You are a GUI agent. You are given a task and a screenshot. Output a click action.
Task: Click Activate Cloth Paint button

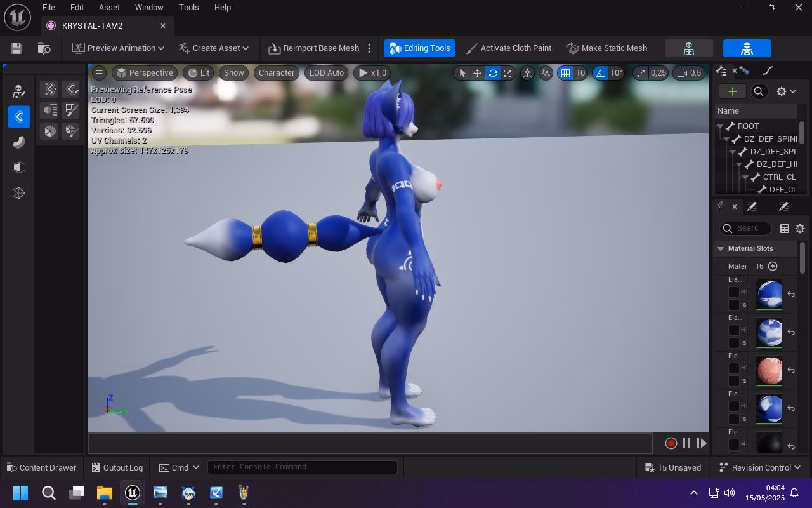(509, 48)
